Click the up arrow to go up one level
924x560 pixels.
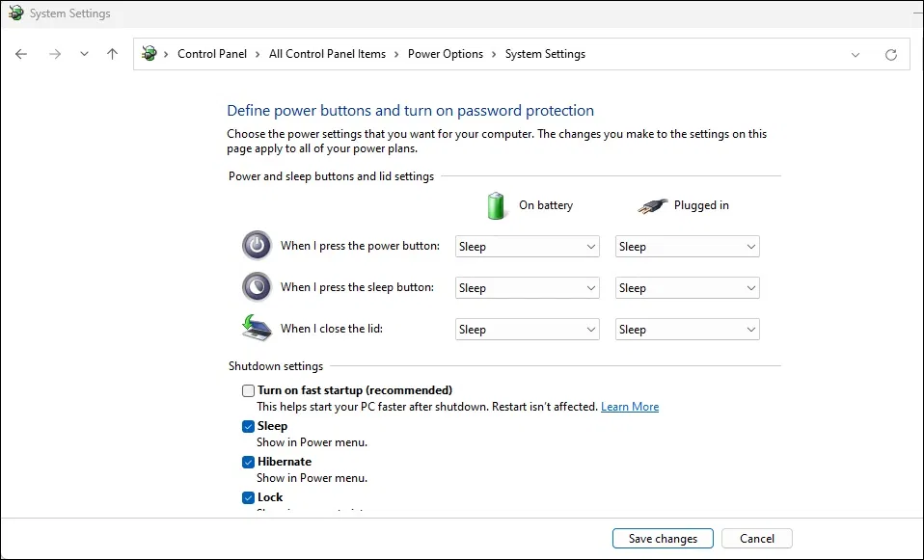click(112, 54)
